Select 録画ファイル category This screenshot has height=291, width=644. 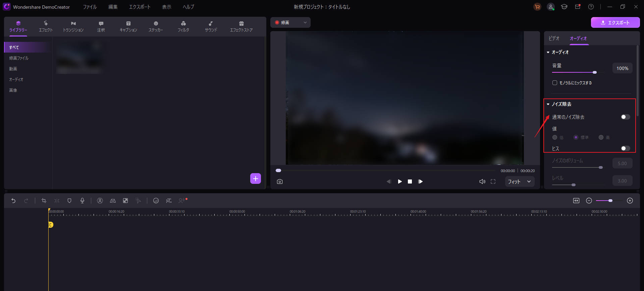tap(19, 58)
